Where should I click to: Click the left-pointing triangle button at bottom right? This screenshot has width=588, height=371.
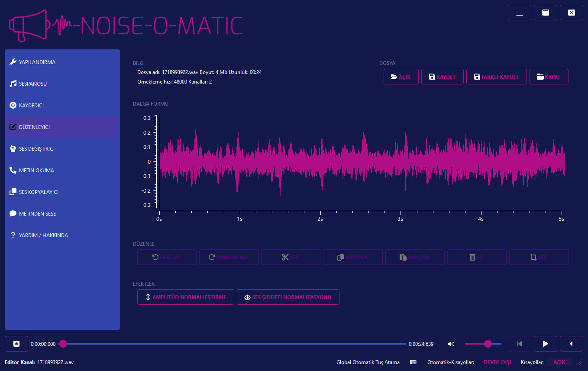[x=571, y=344]
